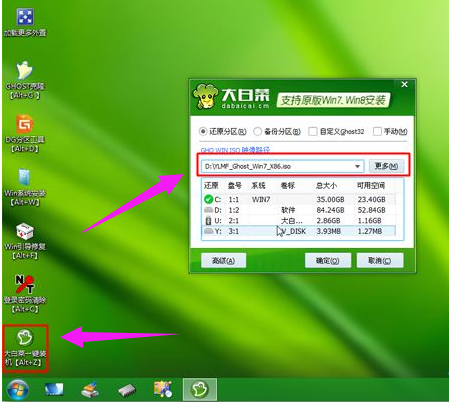The width and height of the screenshot is (449, 402).
Task: Launch DG分区工具 desktop shortcut
Action: 25,133
